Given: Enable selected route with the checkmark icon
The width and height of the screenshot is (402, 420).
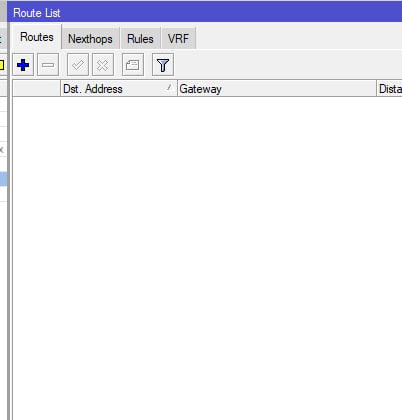Looking at the screenshot, I should 78,65.
